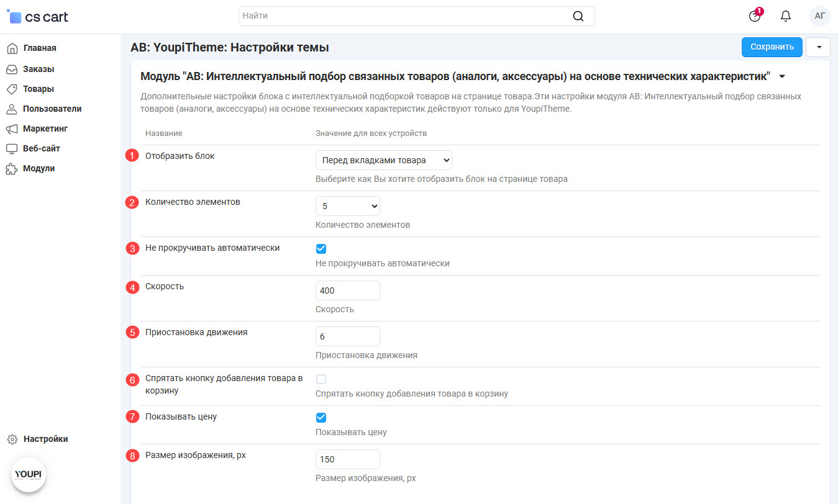The image size is (838, 504).
Task: Open the Отобразить блок dropdown
Action: 384,160
